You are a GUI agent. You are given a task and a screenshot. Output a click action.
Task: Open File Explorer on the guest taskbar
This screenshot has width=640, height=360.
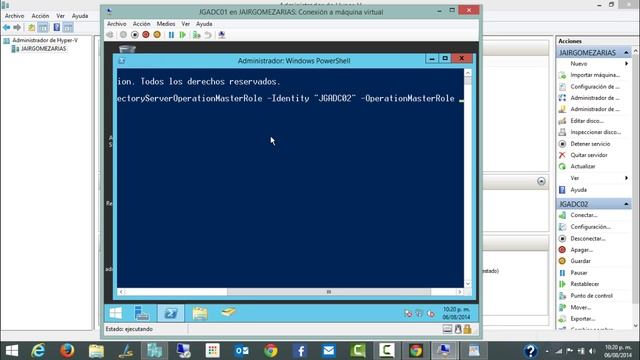tap(200, 313)
